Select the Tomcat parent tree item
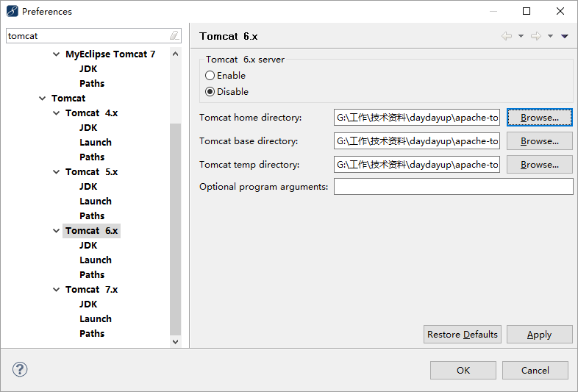Image resolution: width=578 pixels, height=392 pixels. pyautogui.click(x=68, y=98)
